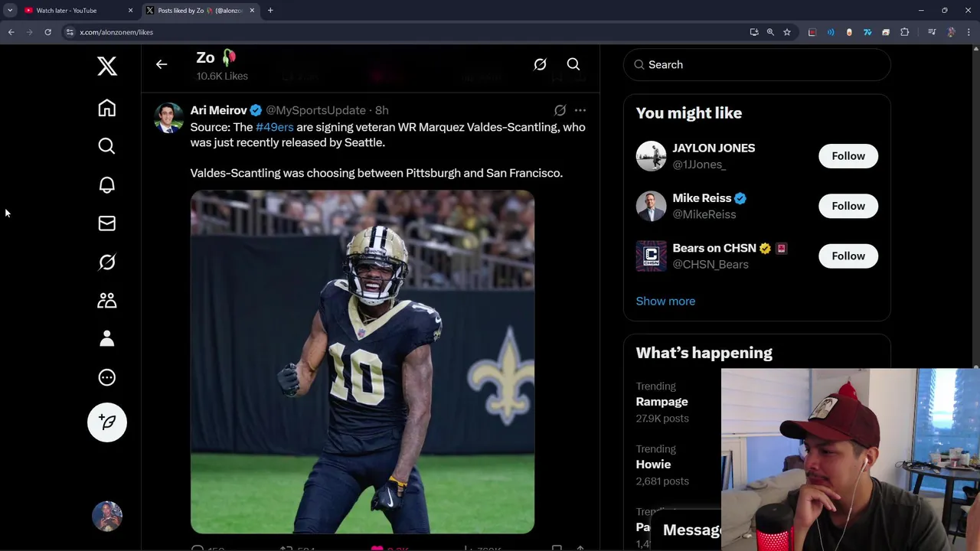Navigate back in browser
This screenshot has height=551, width=980.
11,32
